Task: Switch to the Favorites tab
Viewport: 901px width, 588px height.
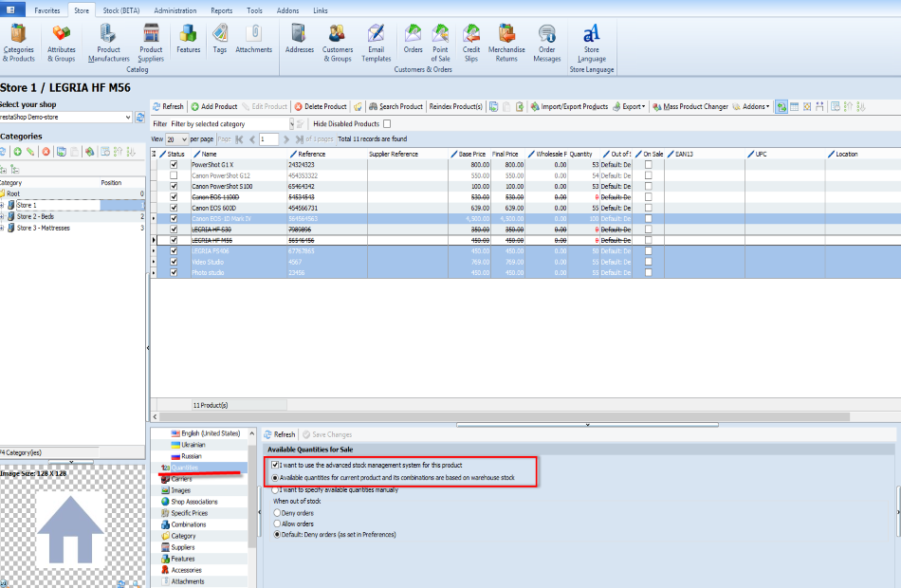Action: click(x=47, y=10)
